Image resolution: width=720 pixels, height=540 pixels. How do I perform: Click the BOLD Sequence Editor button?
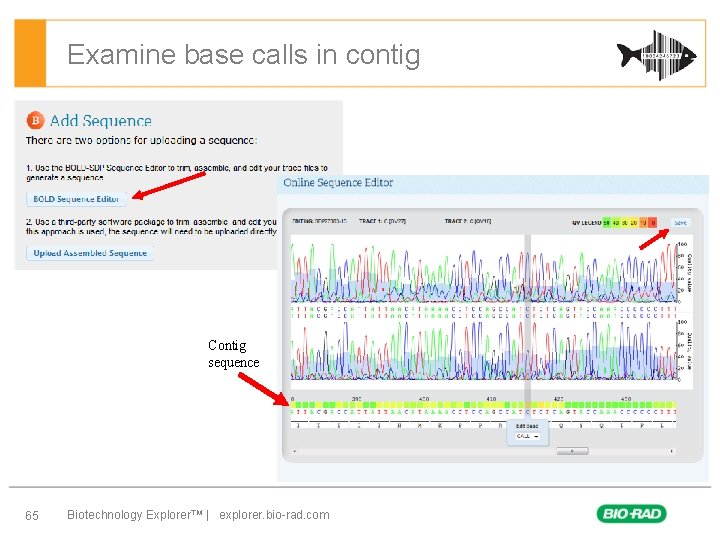click(x=76, y=199)
